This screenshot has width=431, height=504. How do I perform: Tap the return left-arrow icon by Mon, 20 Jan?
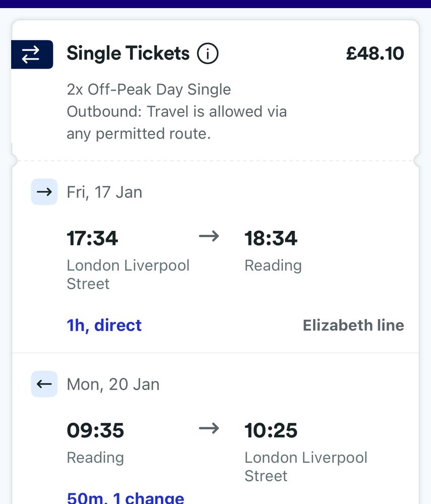[x=44, y=384]
